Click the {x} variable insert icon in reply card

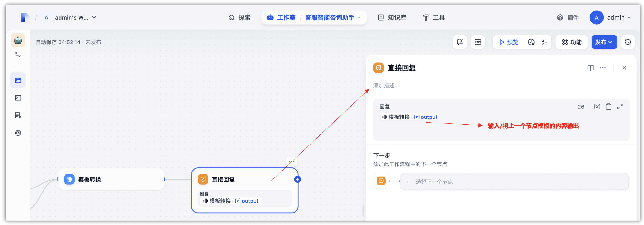click(597, 107)
